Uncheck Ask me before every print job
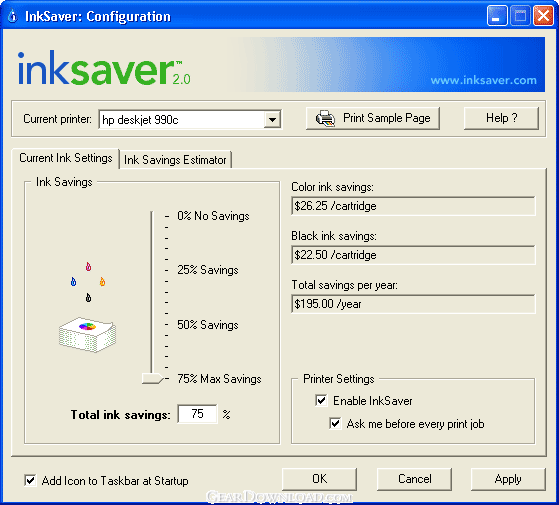 click(335, 424)
